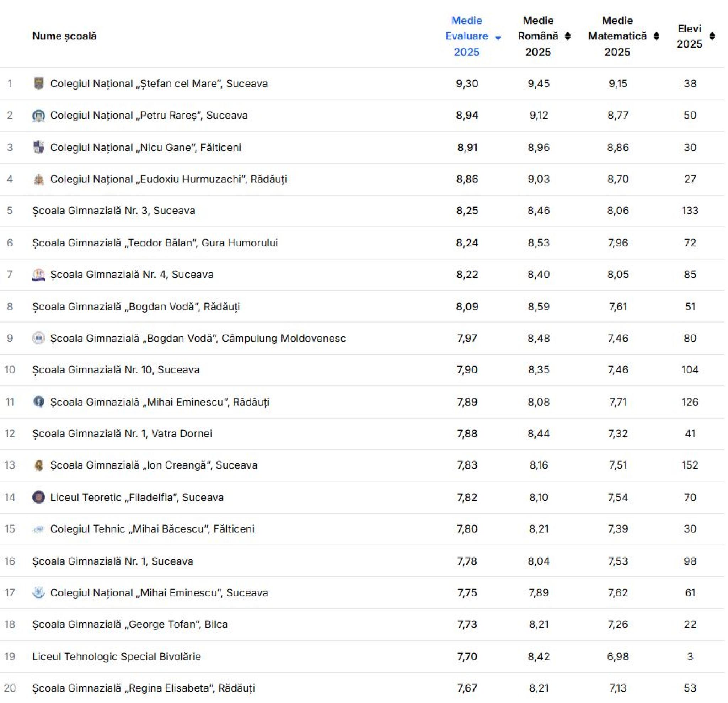Screen dimensions: 728x703
Task: Sort by Medie Română 2025 arrows
Action: coord(568,36)
